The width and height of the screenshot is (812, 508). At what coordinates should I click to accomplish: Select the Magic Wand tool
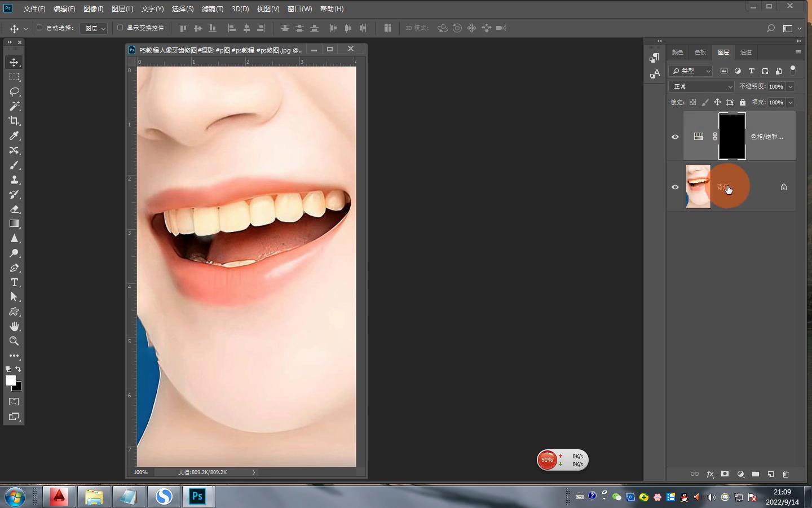click(x=14, y=106)
